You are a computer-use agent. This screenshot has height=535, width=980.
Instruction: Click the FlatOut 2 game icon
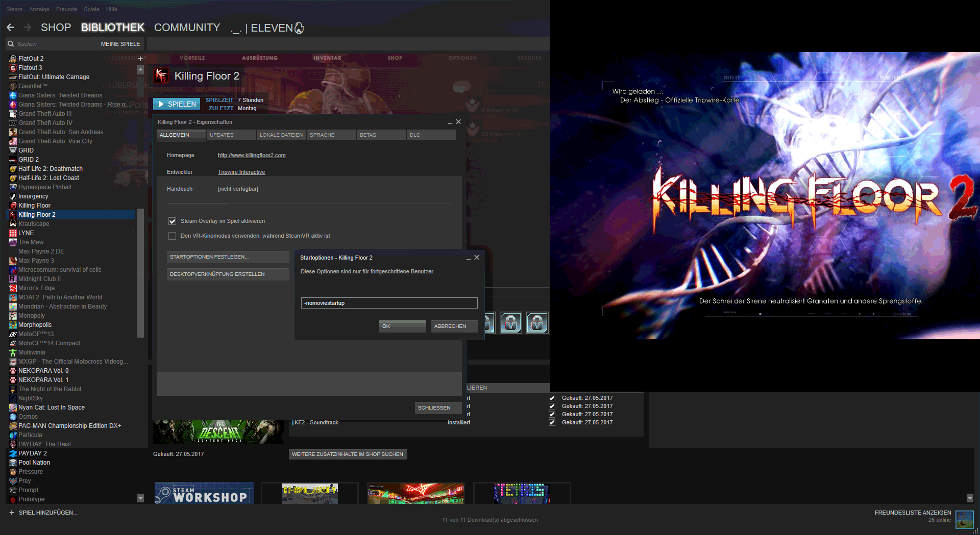[x=13, y=59]
